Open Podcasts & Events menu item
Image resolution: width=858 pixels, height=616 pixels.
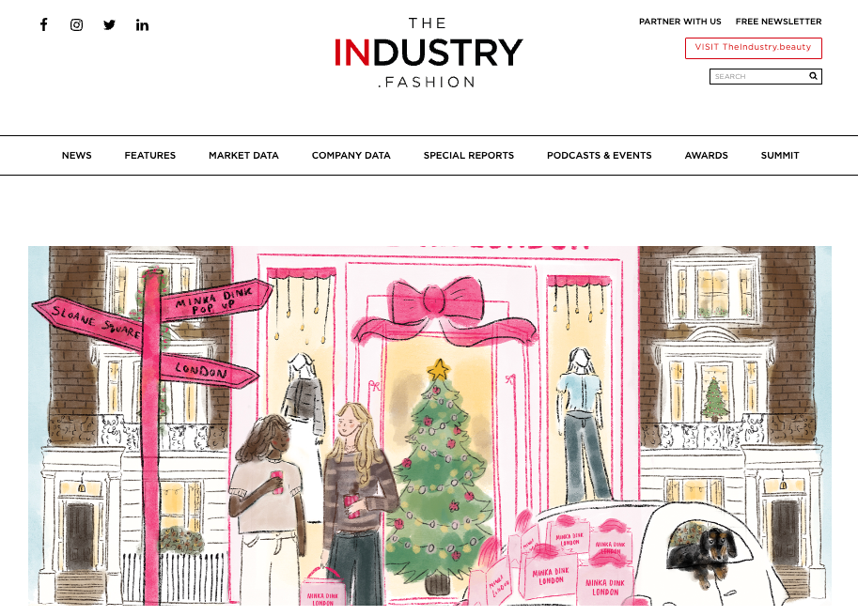[x=600, y=155]
